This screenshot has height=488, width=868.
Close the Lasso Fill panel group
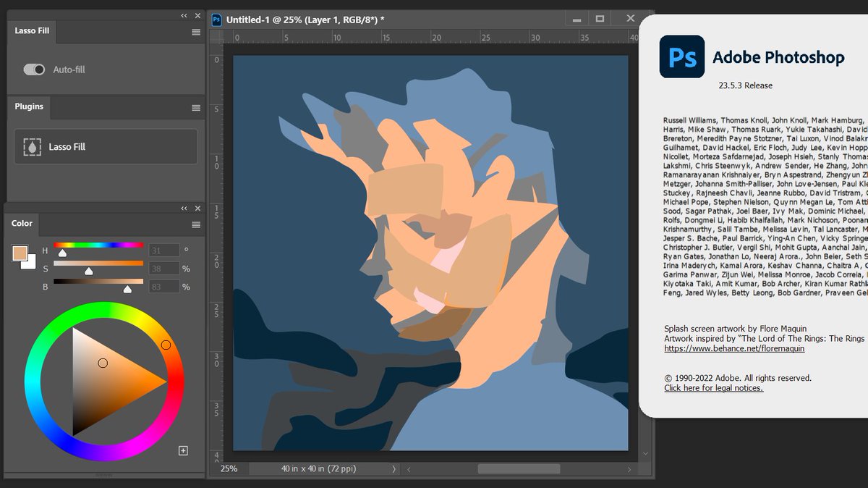pyautogui.click(x=197, y=15)
